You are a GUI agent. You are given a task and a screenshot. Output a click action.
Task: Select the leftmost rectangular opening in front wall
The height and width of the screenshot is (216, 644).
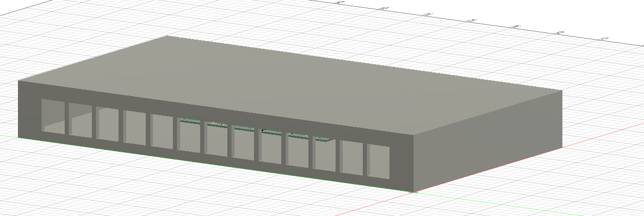(x=53, y=117)
